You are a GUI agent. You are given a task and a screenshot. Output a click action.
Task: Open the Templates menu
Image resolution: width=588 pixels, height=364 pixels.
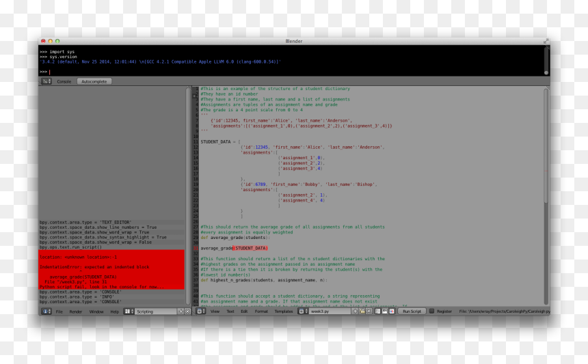click(x=284, y=311)
